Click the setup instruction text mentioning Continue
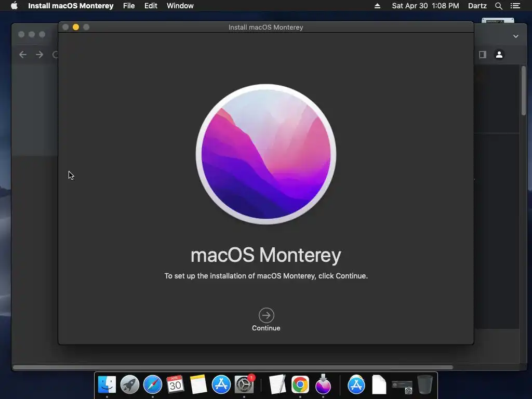 [266, 276]
